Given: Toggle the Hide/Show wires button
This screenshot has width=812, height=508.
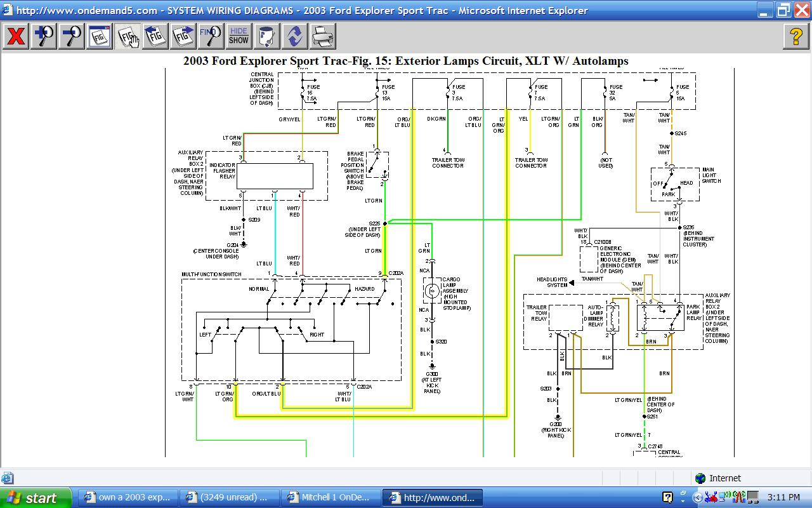Looking at the screenshot, I should coord(239,36).
